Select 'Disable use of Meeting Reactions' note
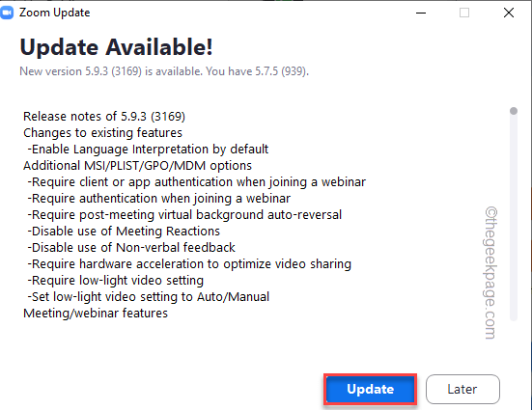Image resolution: width=532 pixels, height=410 pixels. point(124,232)
